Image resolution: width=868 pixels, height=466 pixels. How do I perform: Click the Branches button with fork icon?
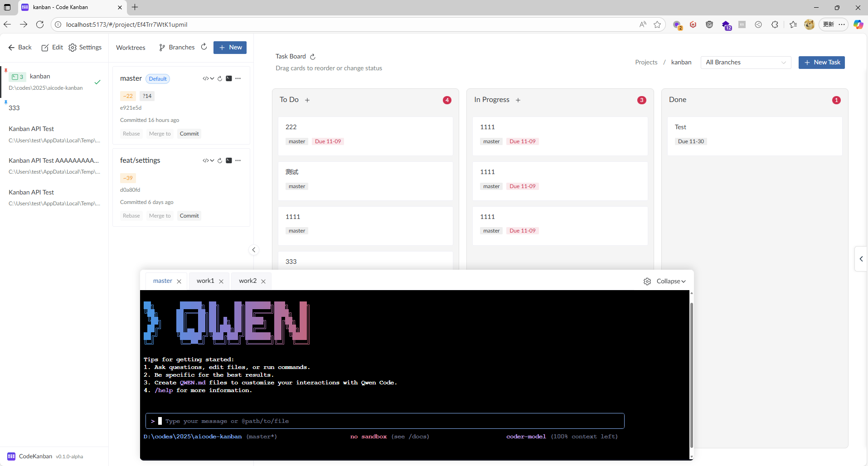point(177,47)
